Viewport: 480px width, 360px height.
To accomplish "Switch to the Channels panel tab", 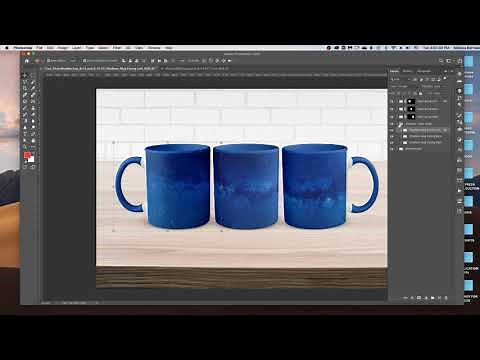I will (408, 71).
